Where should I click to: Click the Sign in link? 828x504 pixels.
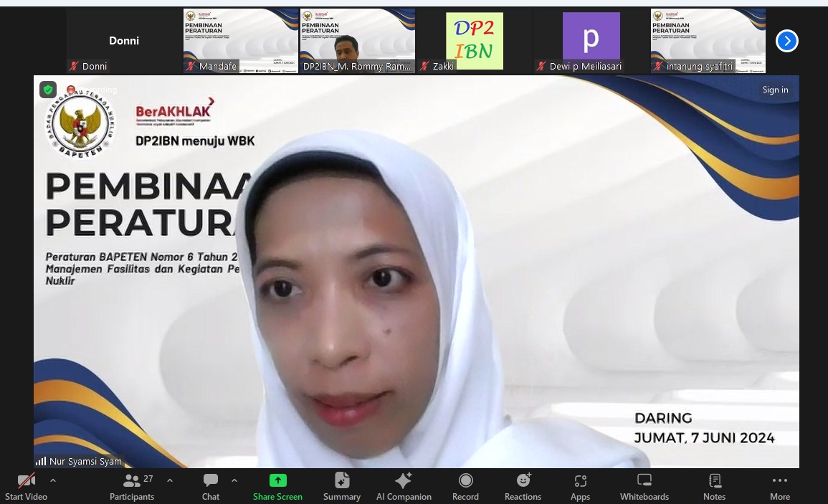[775, 90]
